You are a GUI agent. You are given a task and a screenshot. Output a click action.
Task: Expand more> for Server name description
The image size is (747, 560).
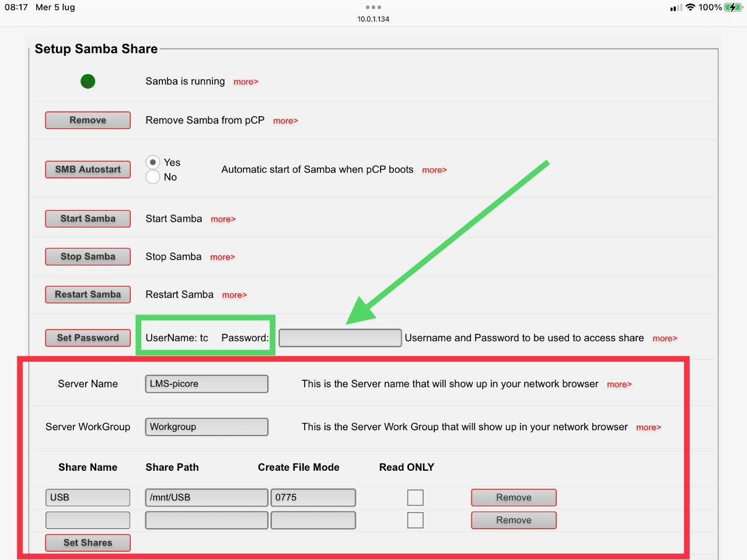[x=619, y=384]
